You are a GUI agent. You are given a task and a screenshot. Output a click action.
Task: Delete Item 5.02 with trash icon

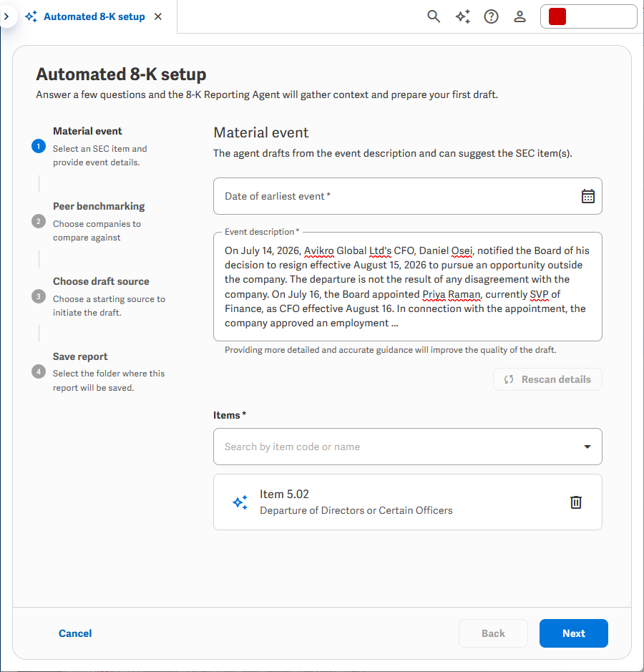point(576,502)
